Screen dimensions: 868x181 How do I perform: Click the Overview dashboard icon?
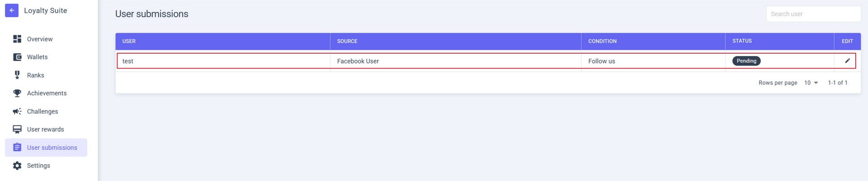pos(17,39)
